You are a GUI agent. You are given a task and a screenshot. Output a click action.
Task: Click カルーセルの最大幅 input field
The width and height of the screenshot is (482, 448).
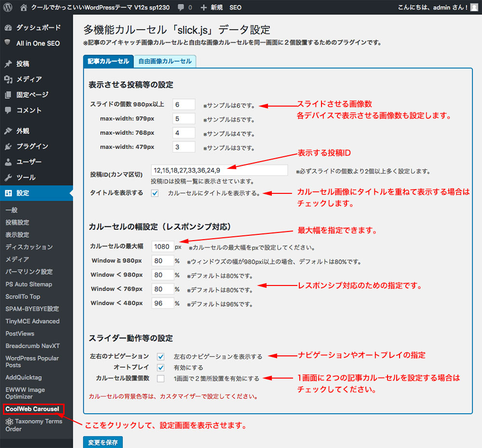pyautogui.click(x=163, y=246)
